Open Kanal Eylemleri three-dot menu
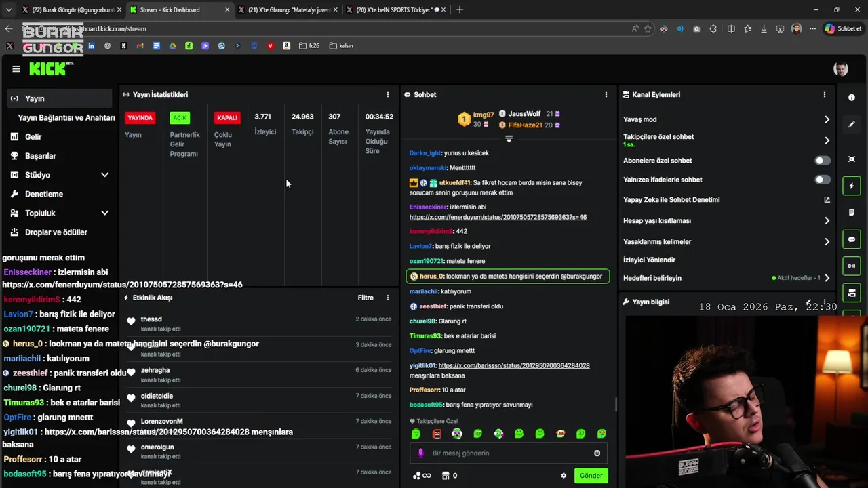 (x=825, y=95)
